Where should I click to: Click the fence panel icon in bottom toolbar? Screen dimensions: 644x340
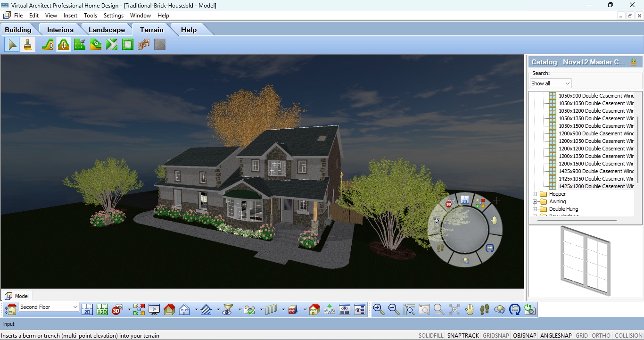tap(271, 309)
